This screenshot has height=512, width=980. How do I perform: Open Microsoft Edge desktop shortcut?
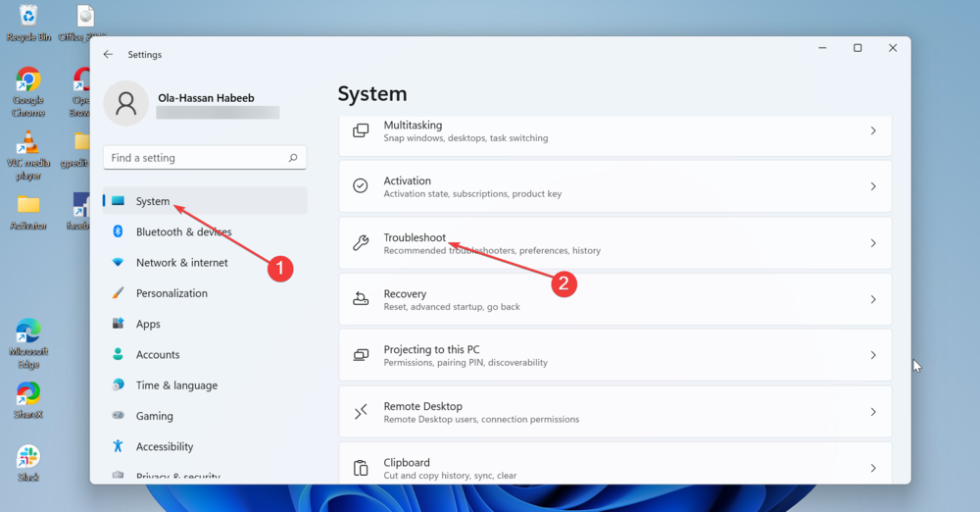click(28, 344)
